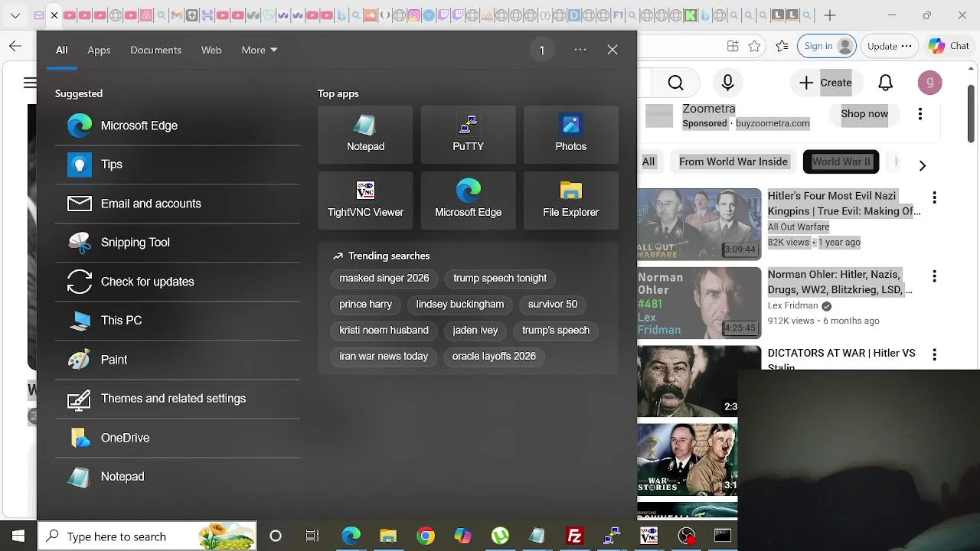This screenshot has height=551, width=980.
Task: Click the taskbar search input field
Action: pos(147,536)
